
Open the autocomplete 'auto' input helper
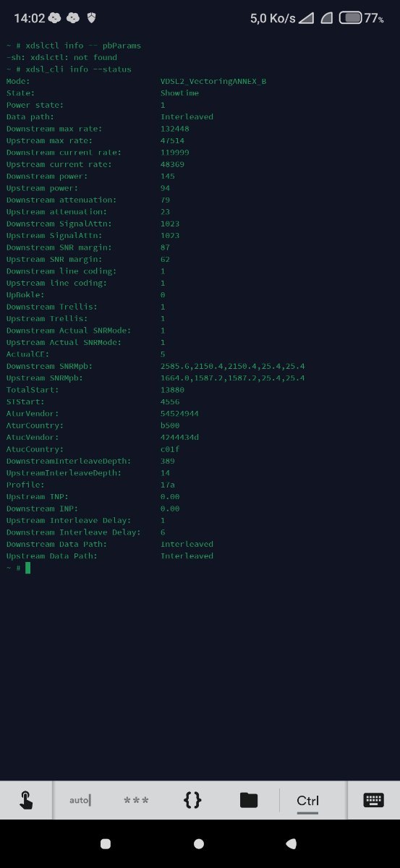80,800
